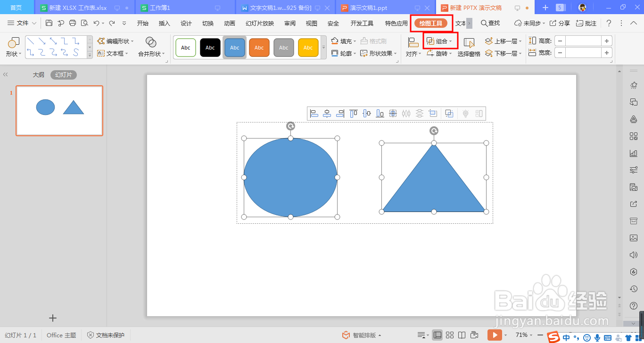644x343 pixels.
Task: Click the 分享 share button
Action: point(560,23)
